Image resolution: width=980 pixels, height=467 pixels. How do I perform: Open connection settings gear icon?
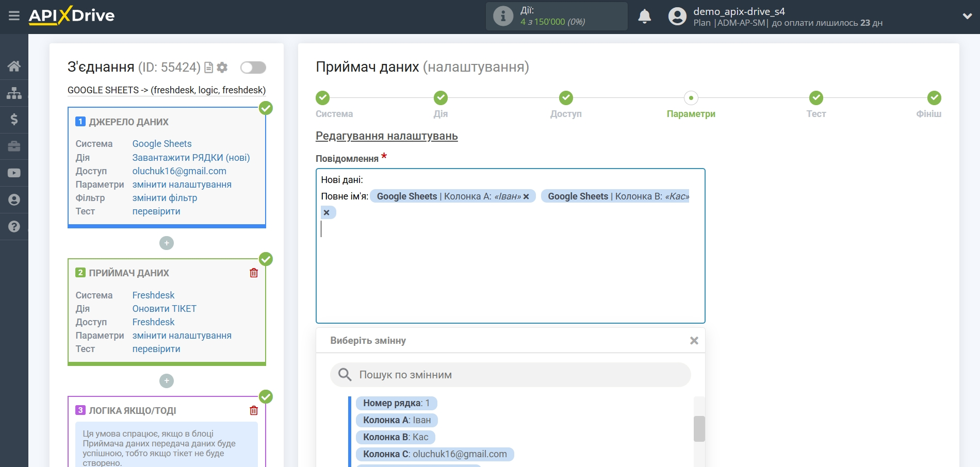tap(222, 68)
